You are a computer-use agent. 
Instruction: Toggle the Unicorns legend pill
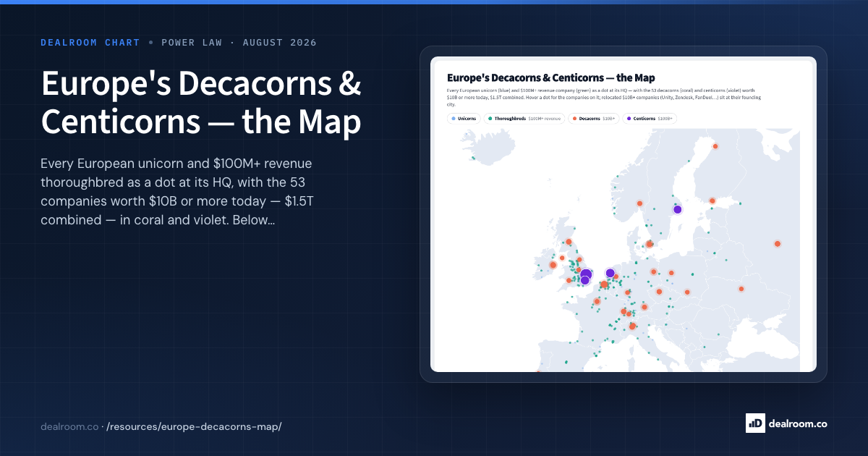tap(464, 118)
